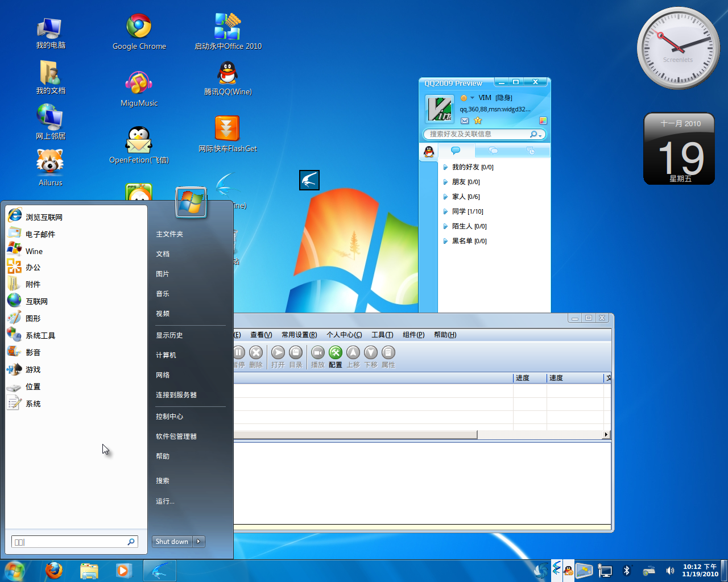Open 组件(P) menu
This screenshot has height=582, width=728.
(x=413, y=335)
